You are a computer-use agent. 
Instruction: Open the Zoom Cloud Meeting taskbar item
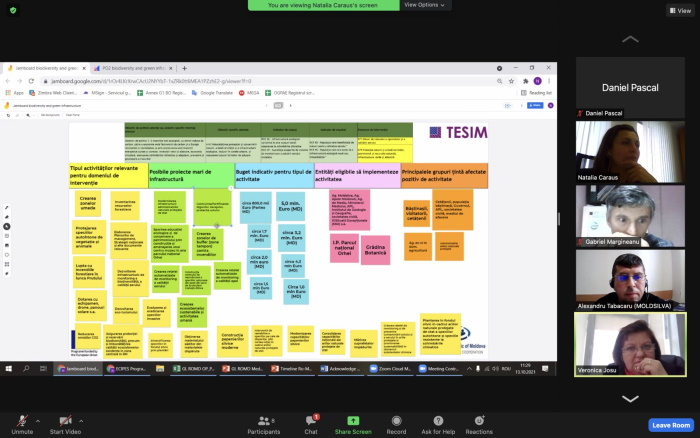pos(390,369)
